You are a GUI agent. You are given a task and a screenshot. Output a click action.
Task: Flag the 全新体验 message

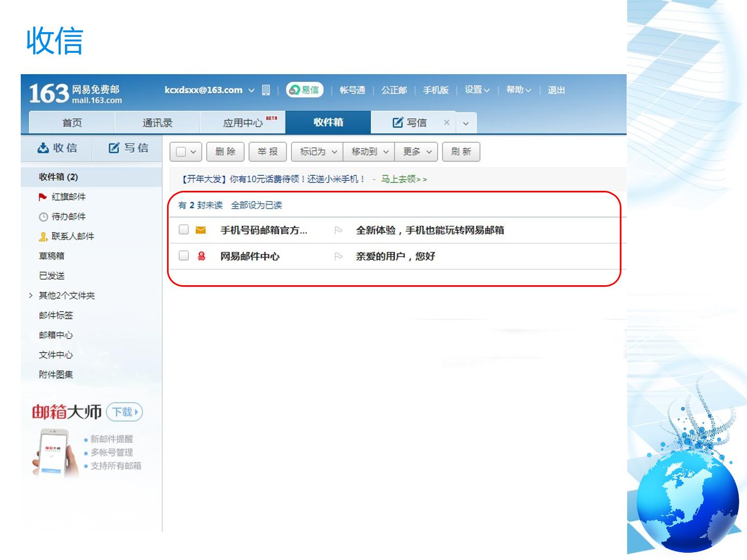coord(338,230)
